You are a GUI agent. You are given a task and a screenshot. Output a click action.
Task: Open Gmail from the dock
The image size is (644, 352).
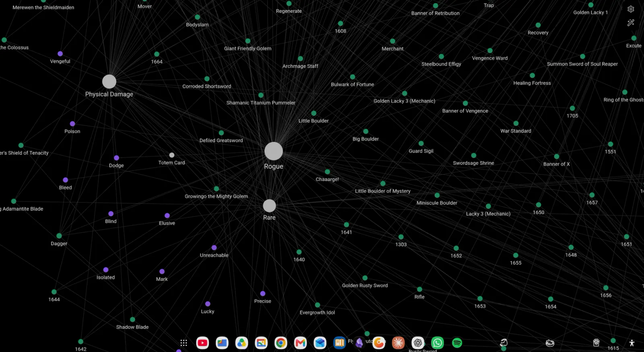point(300,343)
